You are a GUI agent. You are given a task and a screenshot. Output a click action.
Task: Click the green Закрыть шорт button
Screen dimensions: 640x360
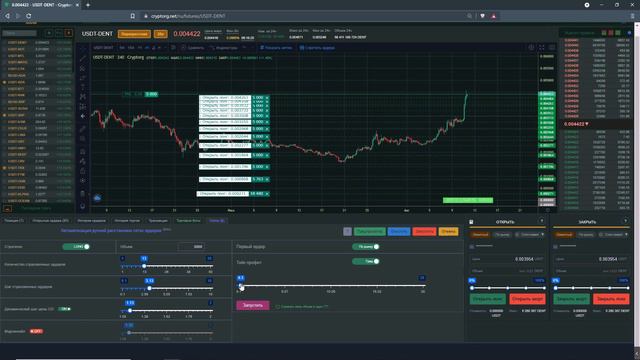(571, 299)
